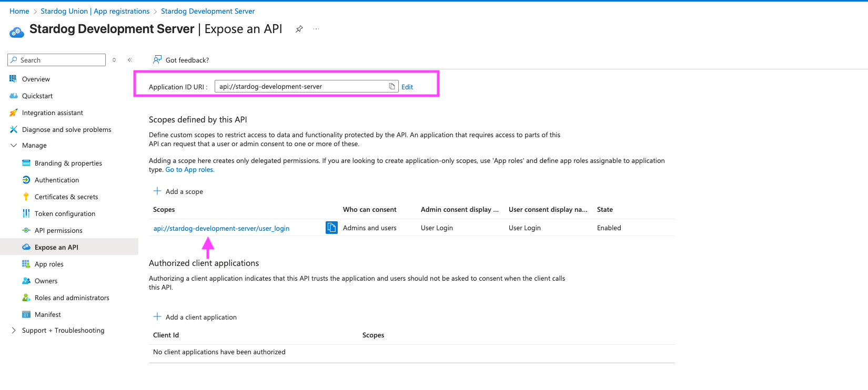Click the Enabled state cell
868x390 pixels.
point(609,228)
